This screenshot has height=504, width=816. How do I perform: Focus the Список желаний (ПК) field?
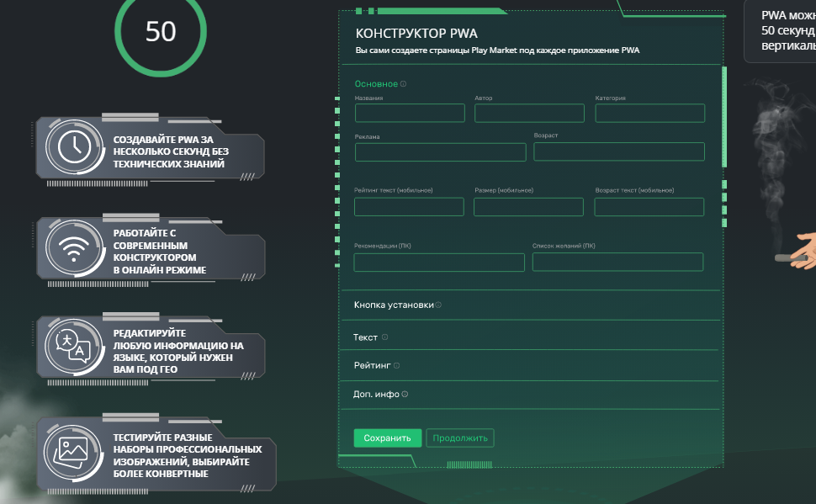tap(617, 262)
